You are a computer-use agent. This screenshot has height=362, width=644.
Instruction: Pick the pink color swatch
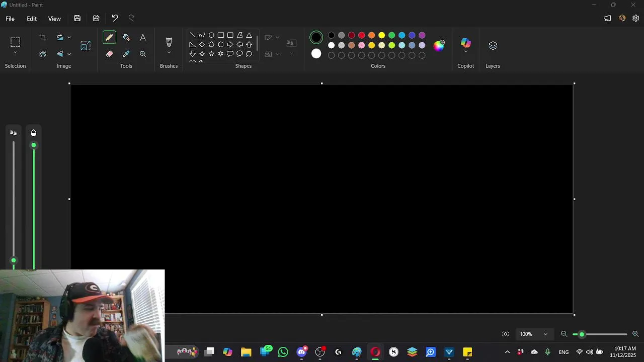[x=362, y=45]
